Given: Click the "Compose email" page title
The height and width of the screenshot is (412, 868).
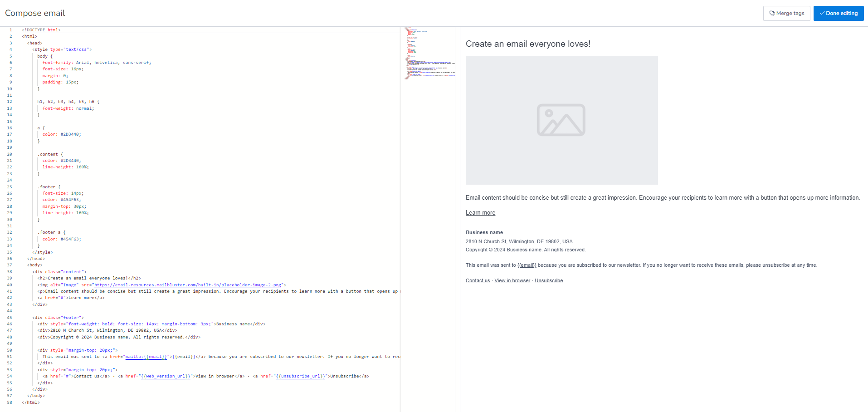Looking at the screenshot, I should 34,13.
